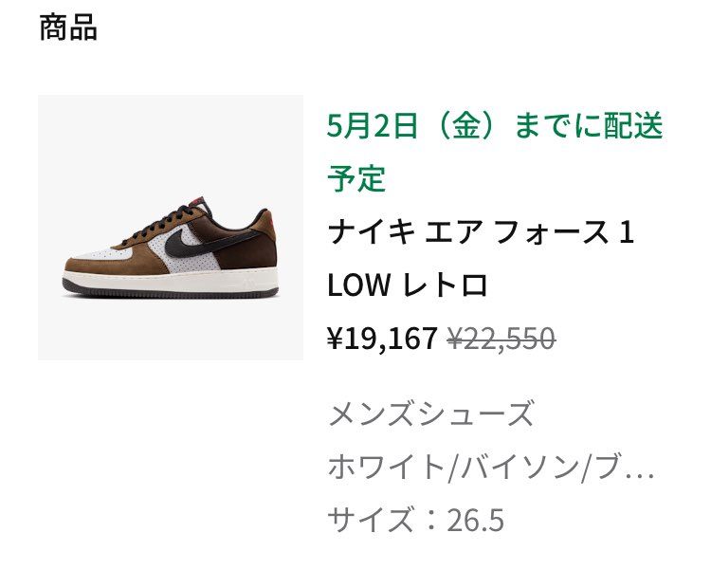Click the yen symbol of the sale price
This screenshot has height=588, width=711.
pos(335,339)
